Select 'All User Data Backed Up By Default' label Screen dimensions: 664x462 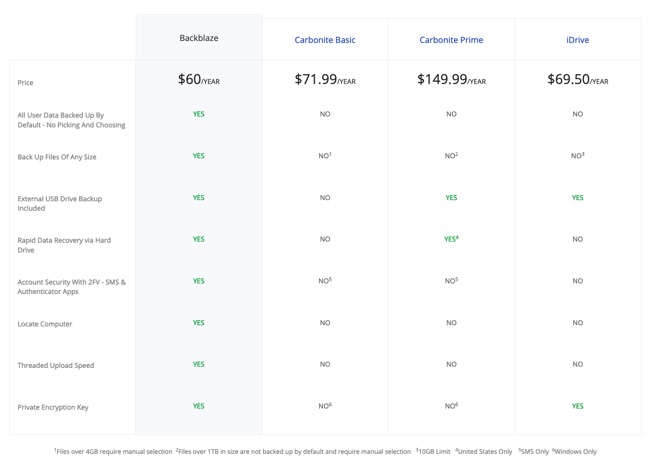pyautogui.click(x=71, y=120)
